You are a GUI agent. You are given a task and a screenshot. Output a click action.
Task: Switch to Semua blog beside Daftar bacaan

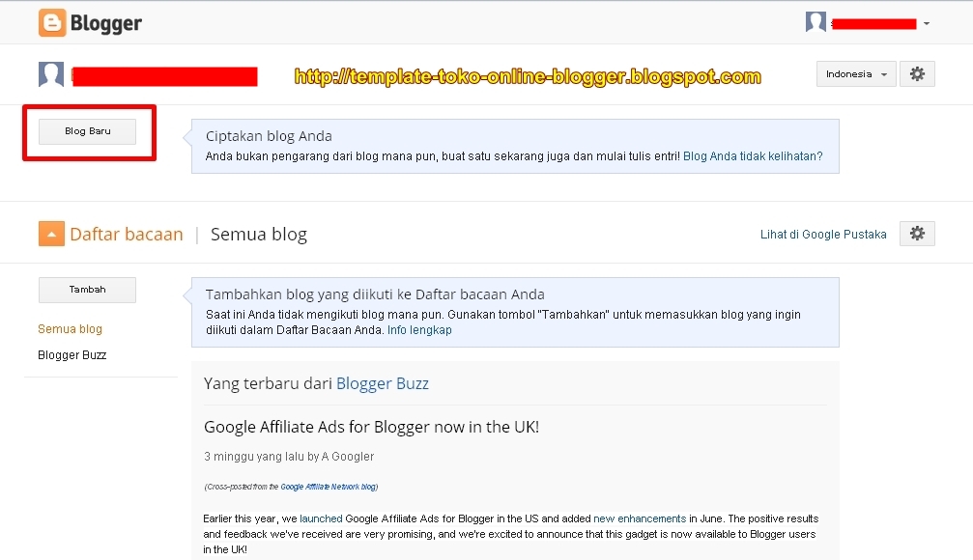(258, 233)
